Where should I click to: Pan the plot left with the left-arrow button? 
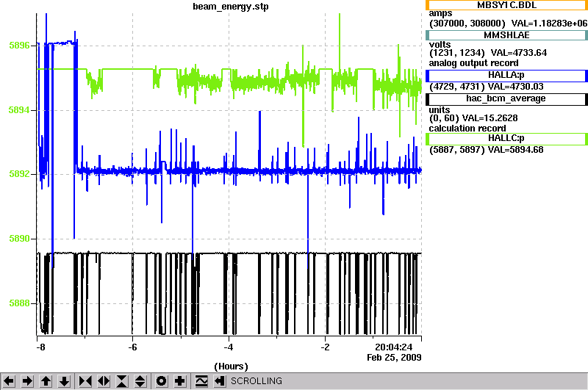[x=9, y=381]
